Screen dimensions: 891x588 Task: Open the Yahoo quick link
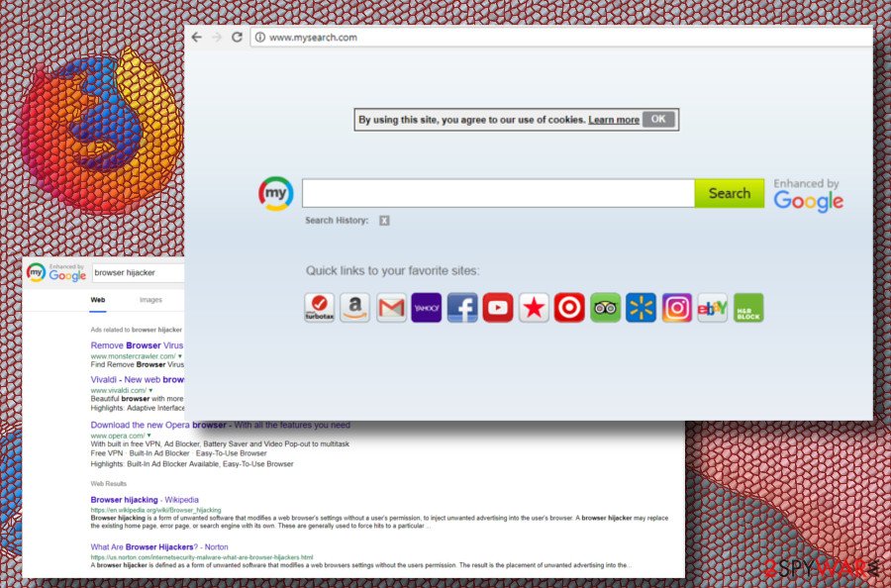426,308
